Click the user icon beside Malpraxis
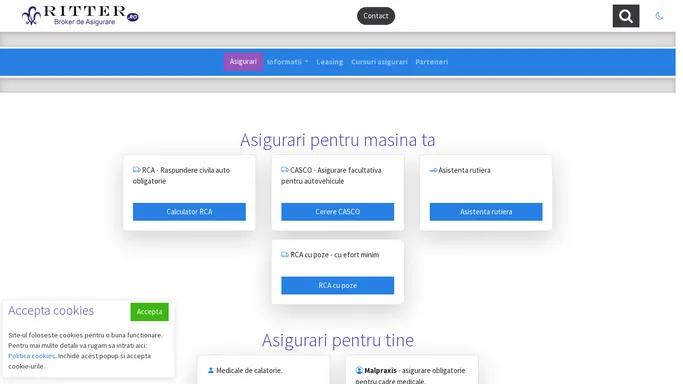The image size is (683, 384). 359,370
